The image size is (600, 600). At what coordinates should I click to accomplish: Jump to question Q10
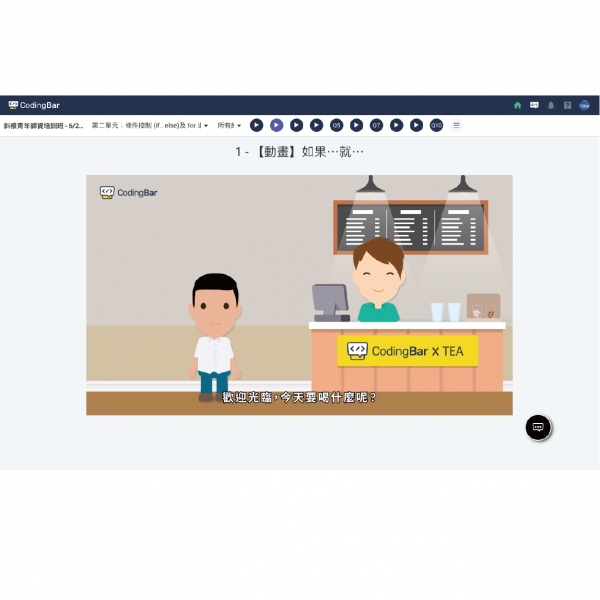436,125
